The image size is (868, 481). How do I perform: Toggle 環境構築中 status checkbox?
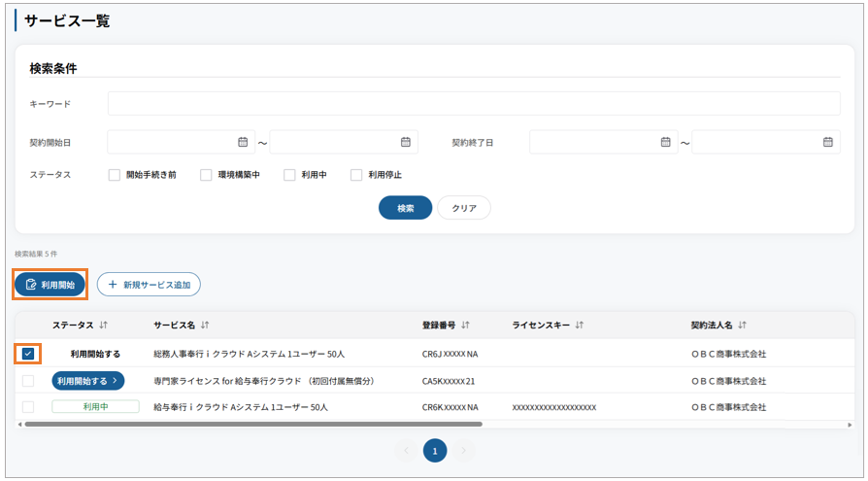[206, 175]
